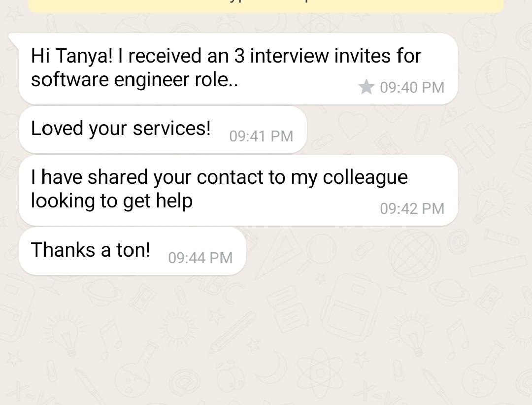Click the word "contact" in the third message

[x=230, y=177]
